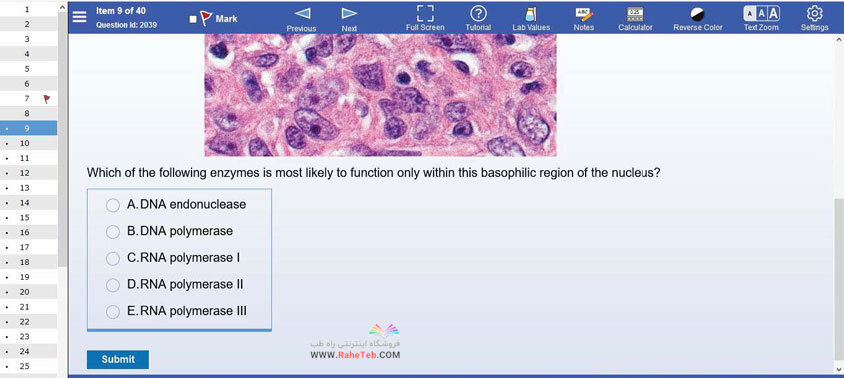Open the hamburger menu icon
Viewport: 844px width, 378px height.
click(80, 17)
